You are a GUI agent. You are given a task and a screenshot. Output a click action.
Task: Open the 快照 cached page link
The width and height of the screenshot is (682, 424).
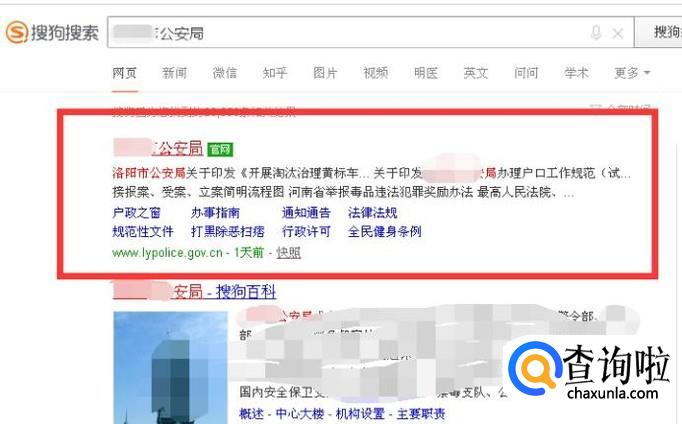[x=288, y=253]
